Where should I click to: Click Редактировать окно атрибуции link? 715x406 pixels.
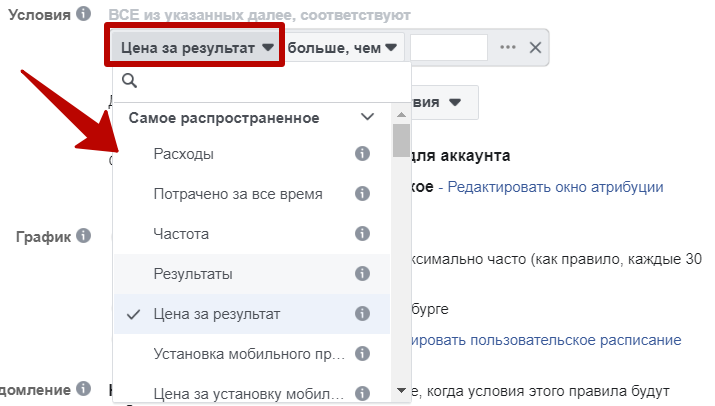[555, 187]
